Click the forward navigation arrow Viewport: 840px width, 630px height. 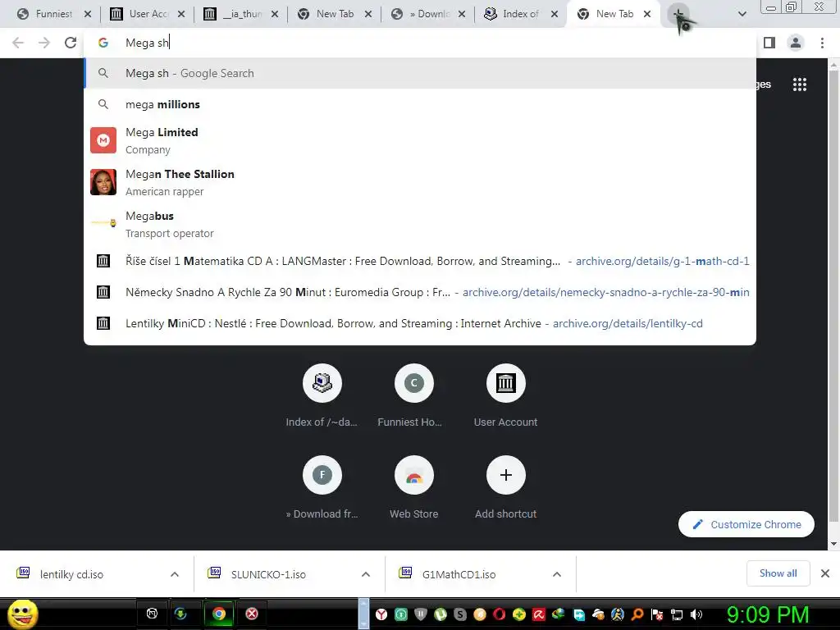[x=44, y=43]
